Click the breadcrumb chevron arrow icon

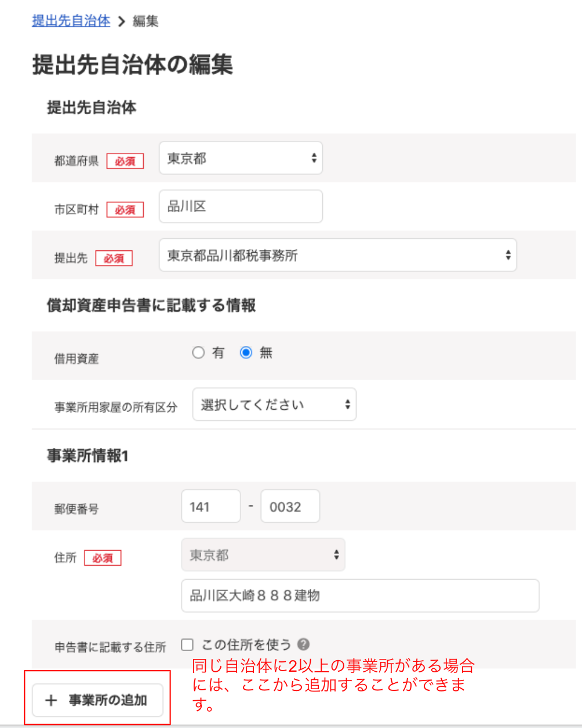tap(121, 21)
